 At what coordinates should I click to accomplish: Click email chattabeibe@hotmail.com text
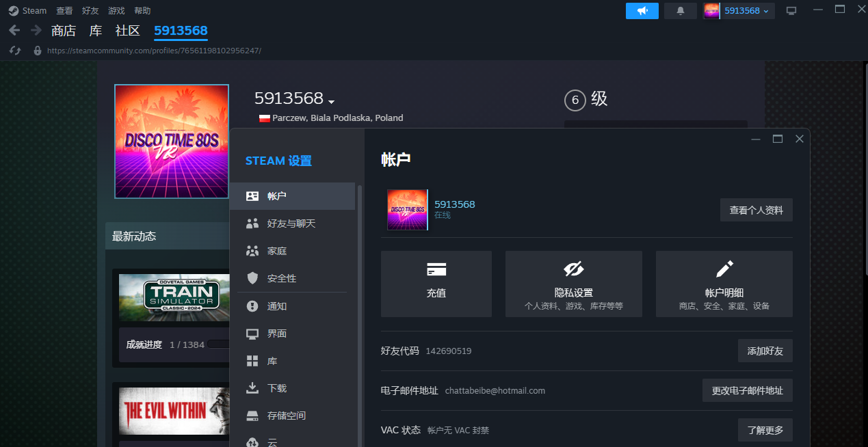point(495,390)
